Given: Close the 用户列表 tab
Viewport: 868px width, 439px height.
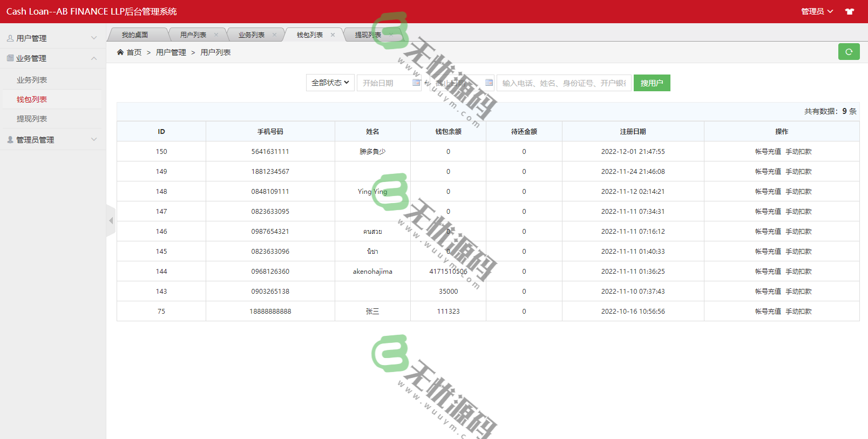Looking at the screenshot, I should pyautogui.click(x=216, y=35).
